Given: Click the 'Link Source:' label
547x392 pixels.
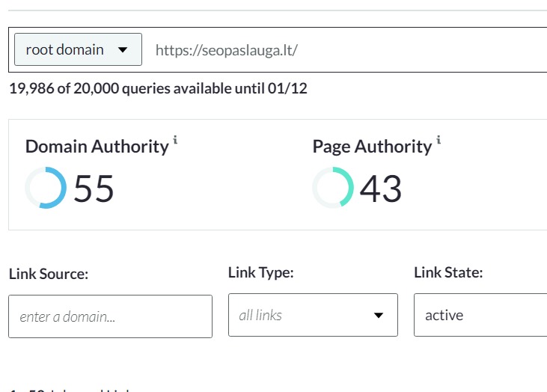Looking at the screenshot, I should tap(49, 274).
